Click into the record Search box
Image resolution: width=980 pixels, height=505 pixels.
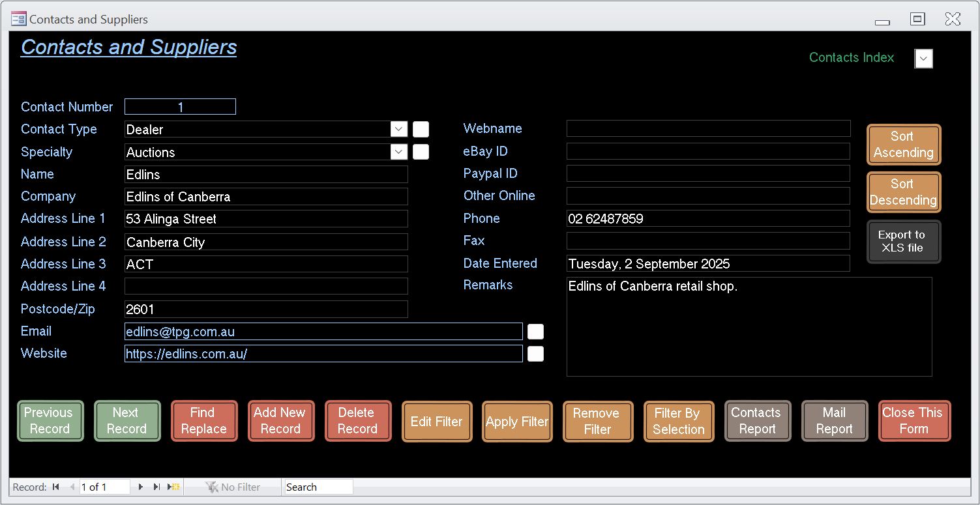pyautogui.click(x=318, y=487)
